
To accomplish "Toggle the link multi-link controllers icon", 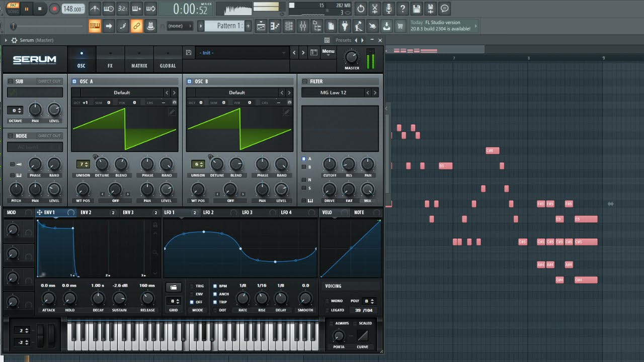I will pyautogui.click(x=136, y=26).
